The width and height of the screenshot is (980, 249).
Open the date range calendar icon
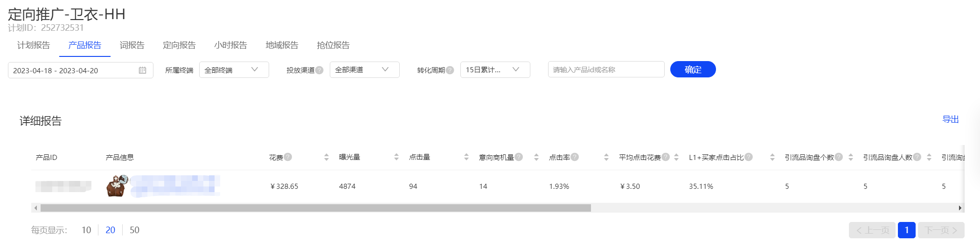142,70
